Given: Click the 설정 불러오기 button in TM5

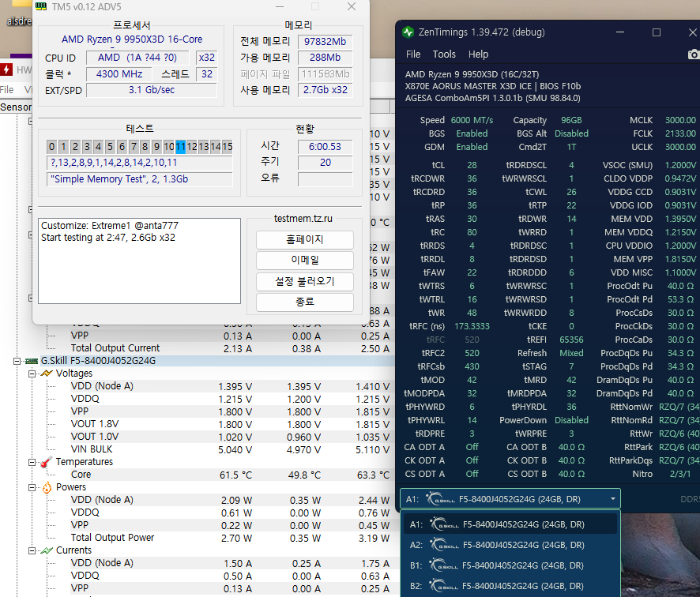Looking at the screenshot, I should coord(304,282).
